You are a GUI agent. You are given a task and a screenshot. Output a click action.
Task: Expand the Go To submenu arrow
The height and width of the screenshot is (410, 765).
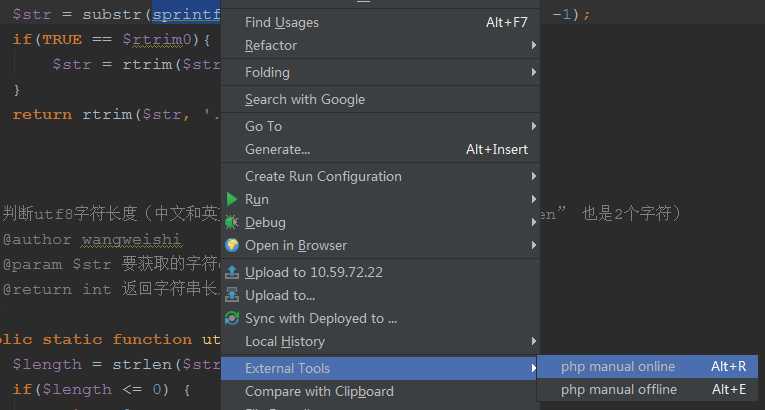[534, 126]
